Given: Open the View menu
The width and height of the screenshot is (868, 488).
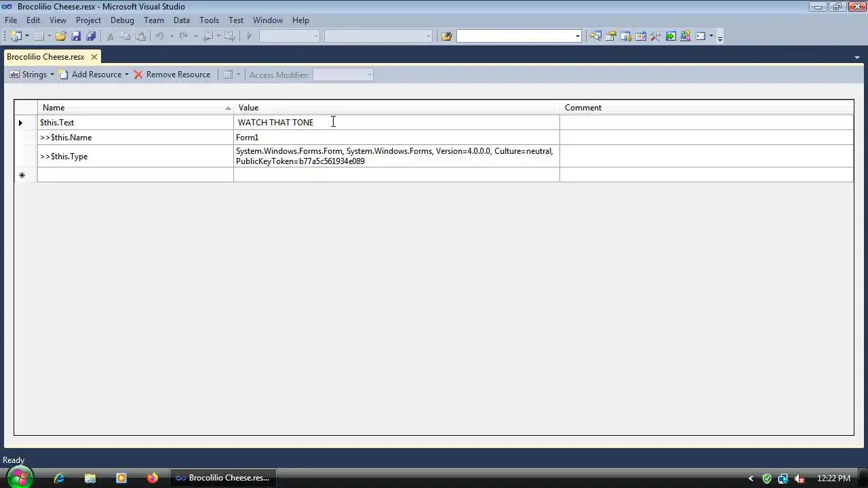Looking at the screenshot, I should click(58, 20).
